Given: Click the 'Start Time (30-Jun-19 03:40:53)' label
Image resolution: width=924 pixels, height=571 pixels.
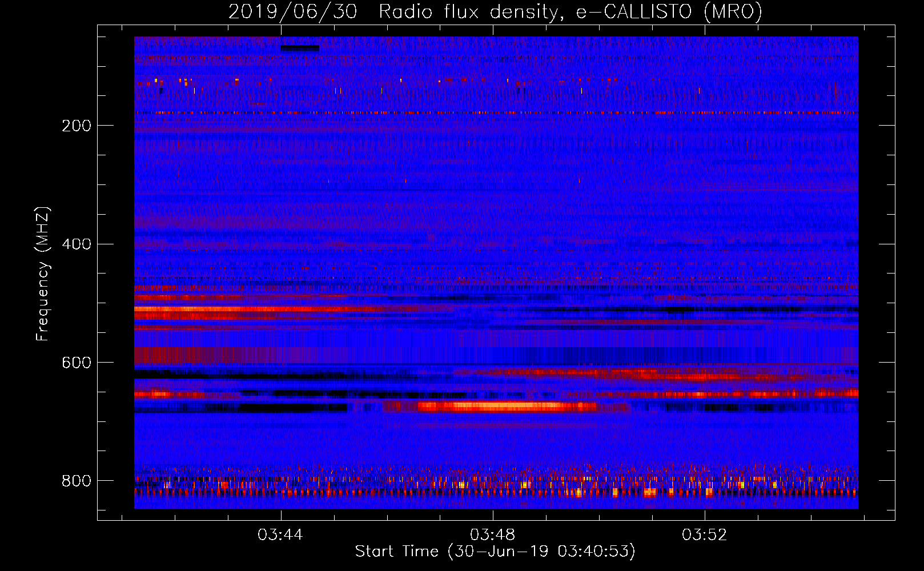Looking at the screenshot, I should click(x=495, y=552).
